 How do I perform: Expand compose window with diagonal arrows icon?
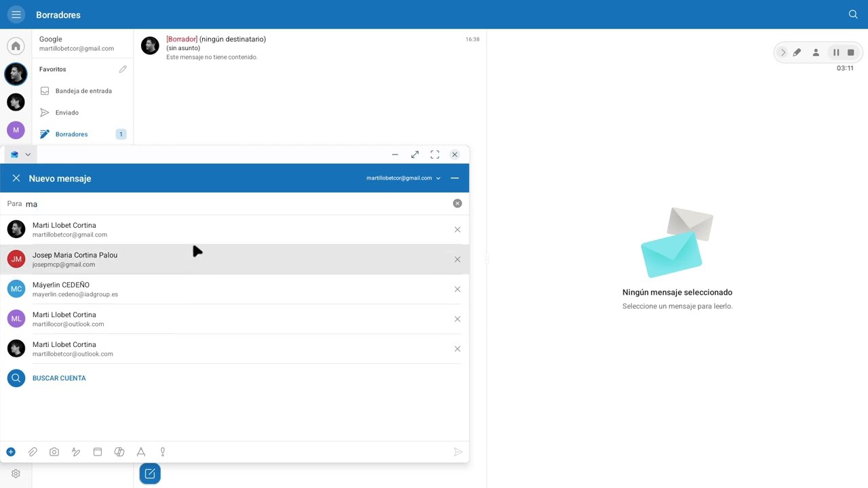point(415,155)
